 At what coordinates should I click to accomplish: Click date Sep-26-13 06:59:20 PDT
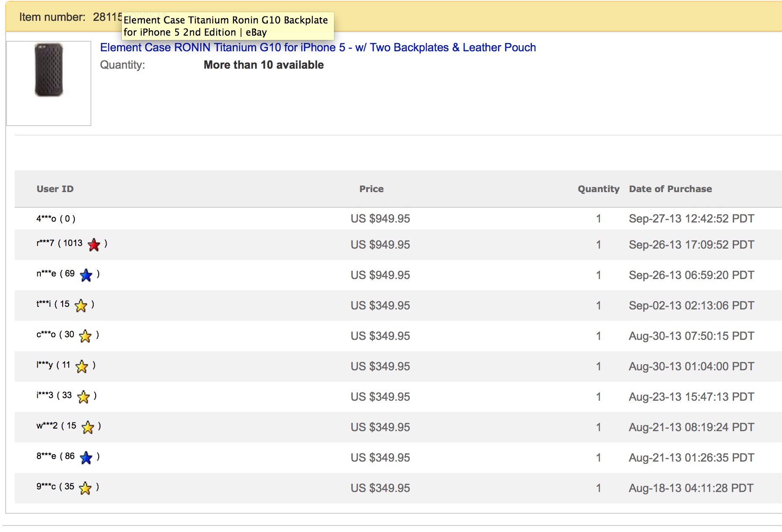[x=692, y=275]
